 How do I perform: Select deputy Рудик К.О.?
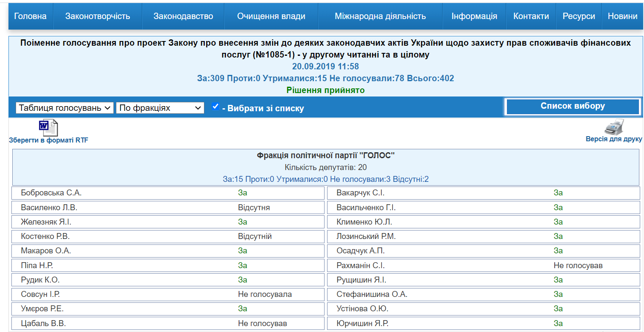40,280
